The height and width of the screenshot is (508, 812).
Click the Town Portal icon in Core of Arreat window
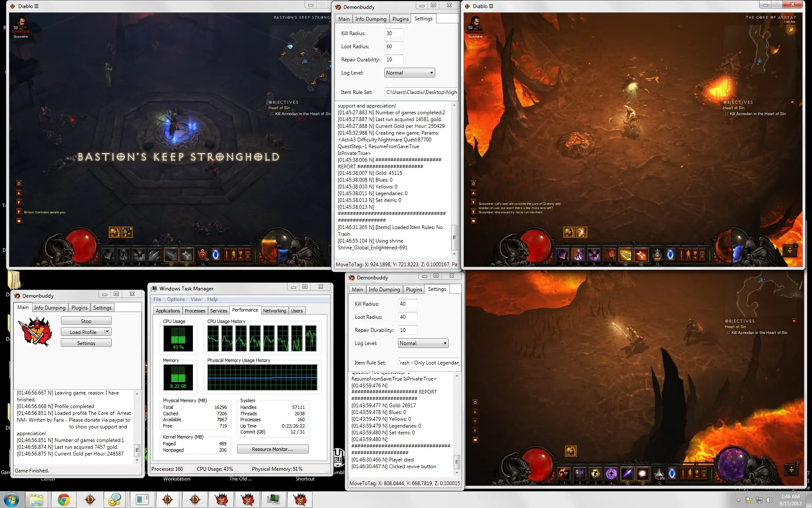pos(670,254)
